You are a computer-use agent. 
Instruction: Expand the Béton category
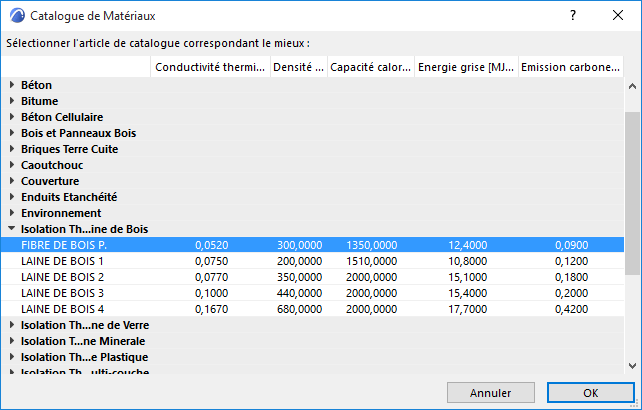(12, 85)
